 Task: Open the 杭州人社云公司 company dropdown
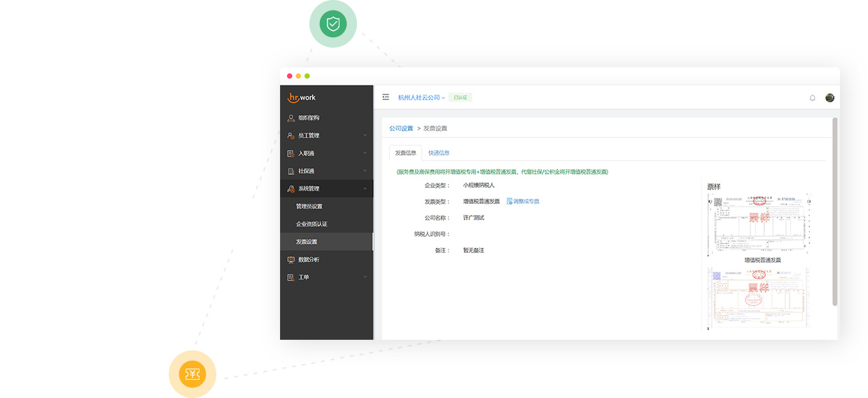pos(421,98)
